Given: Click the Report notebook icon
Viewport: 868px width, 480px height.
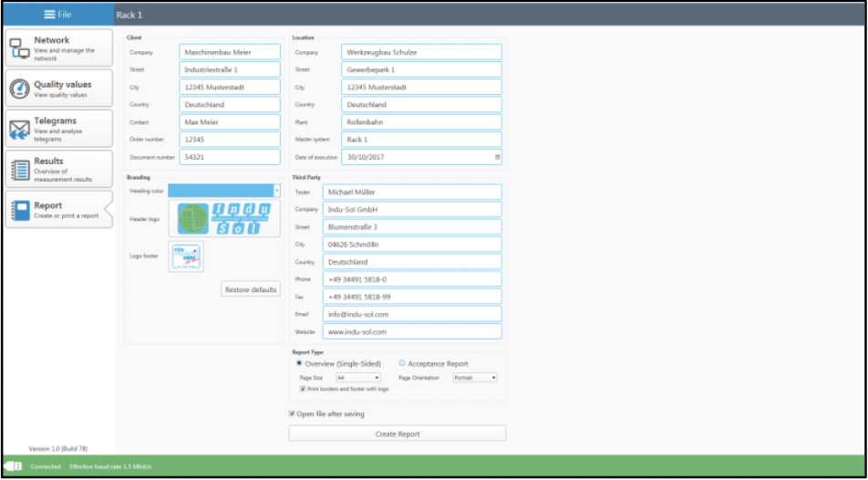Looking at the screenshot, I should click(19, 210).
